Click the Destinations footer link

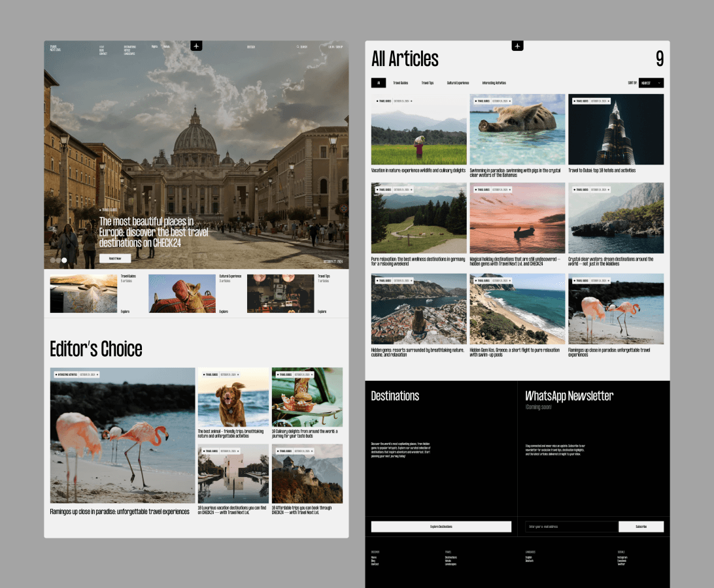[x=450, y=557]
